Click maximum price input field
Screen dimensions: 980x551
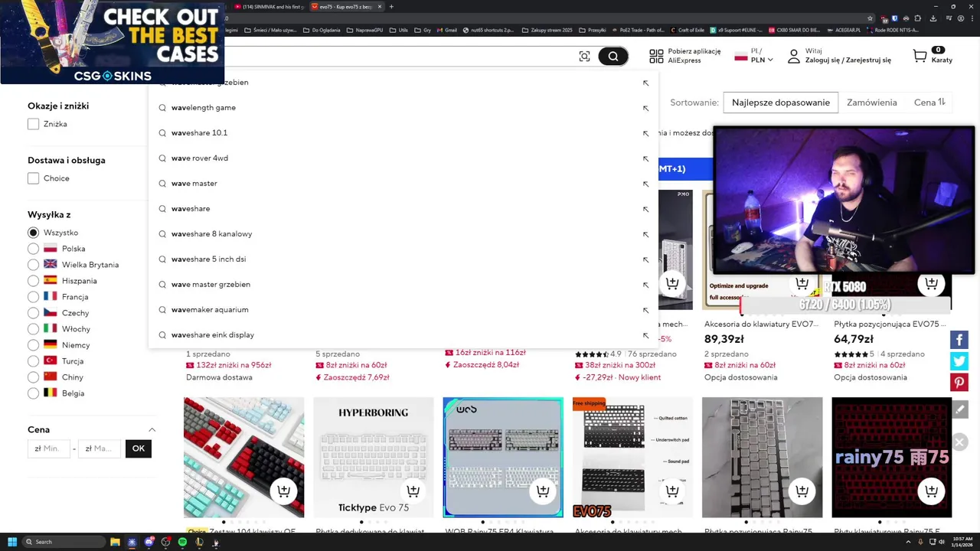pyautogui.click(x=100, y=448)
